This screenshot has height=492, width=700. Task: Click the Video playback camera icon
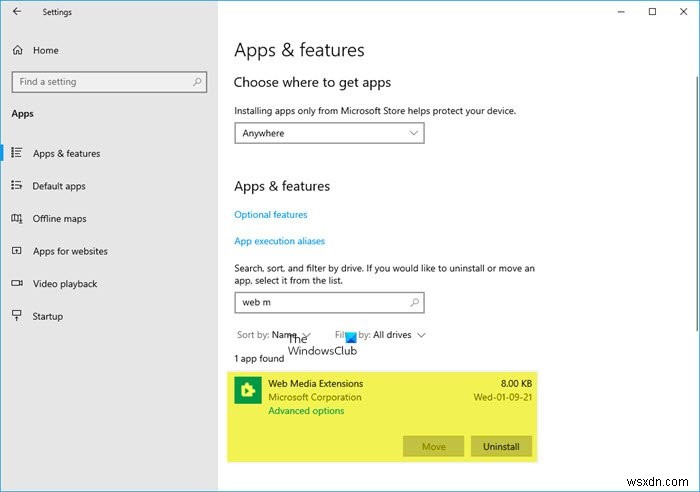[17, 284]
